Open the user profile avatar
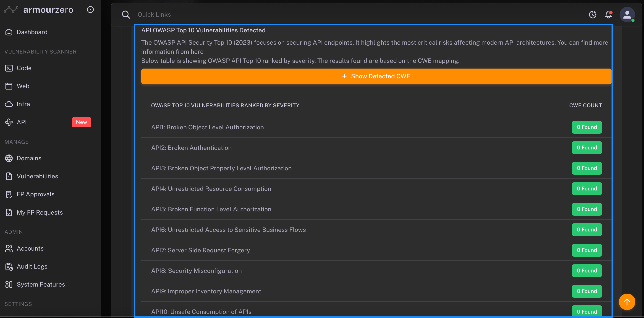The image size is (644, 318). tap(627, 15)
